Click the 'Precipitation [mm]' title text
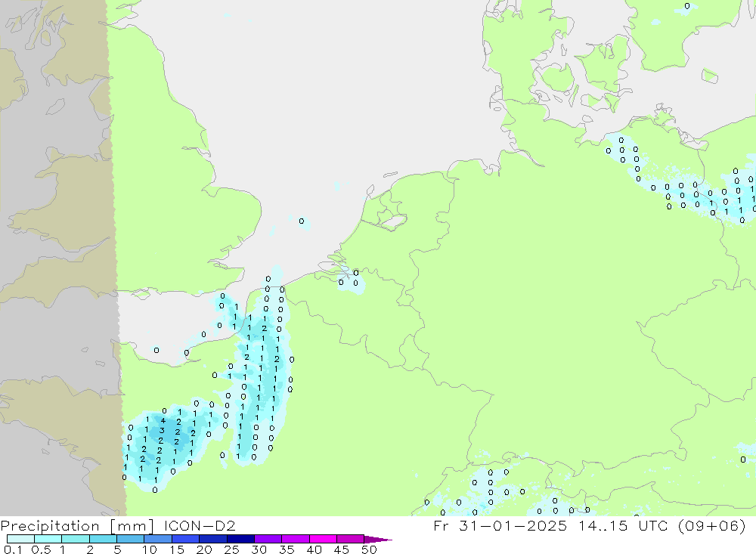 (78, 525)
